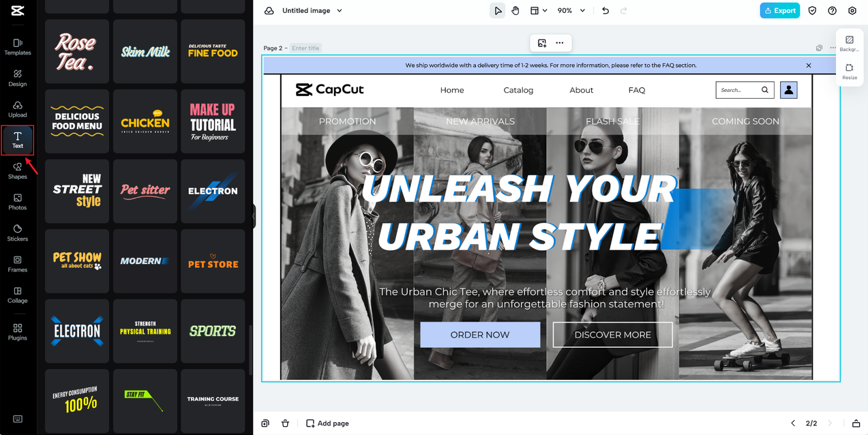This screenshot has height=435, width=868.
Task: Go to the previous page arrow
Action: click(793, 423)
